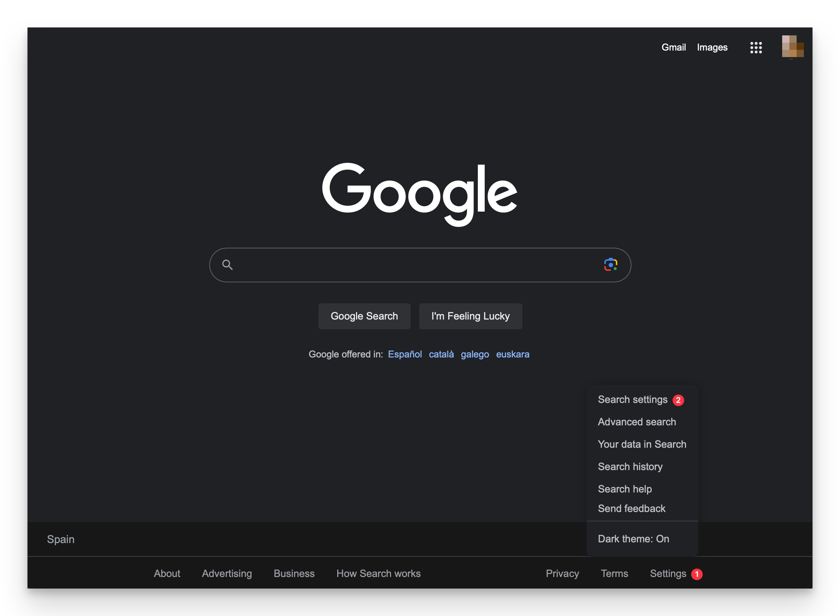Open How Search works

[x=378, y=573]
